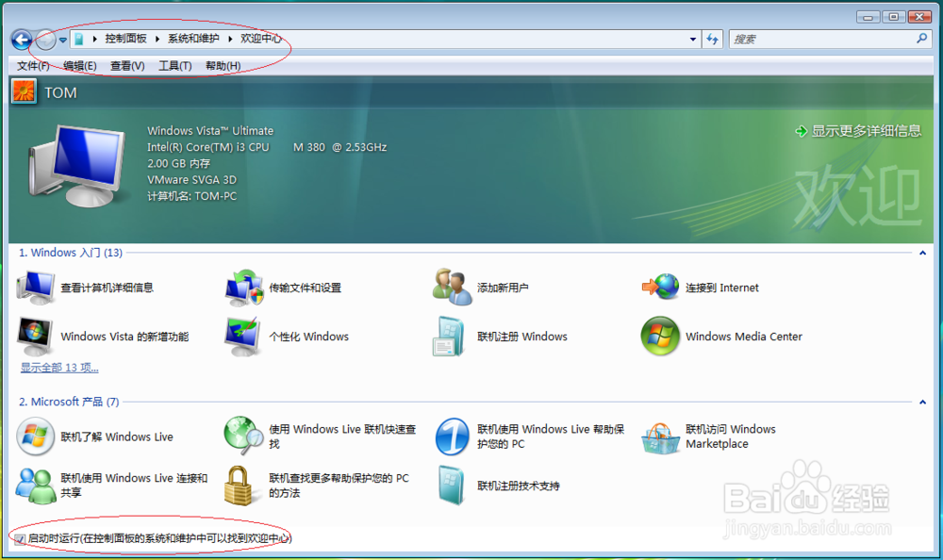Select Windows Live 帮助保护您的 PC icon
Image resolution: width=943 pixels, height=560 pixels.
pyautogui.click(x=453, y=436)
